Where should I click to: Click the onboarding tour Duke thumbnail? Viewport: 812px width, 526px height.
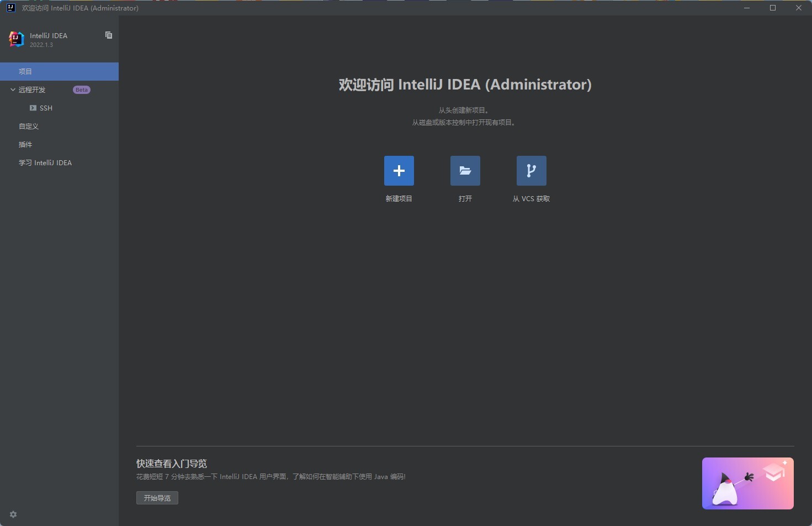pyautogui.click(x=748, y=483)
